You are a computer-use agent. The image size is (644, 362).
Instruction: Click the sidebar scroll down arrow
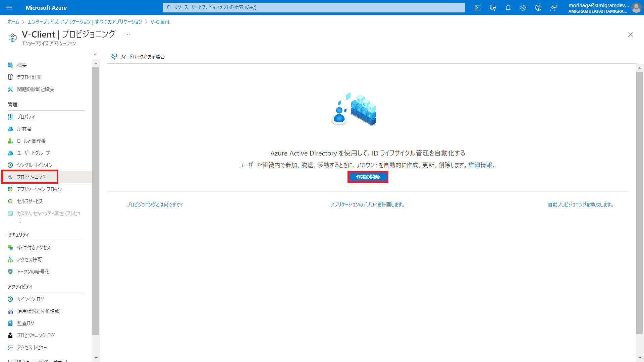[96, 358]
